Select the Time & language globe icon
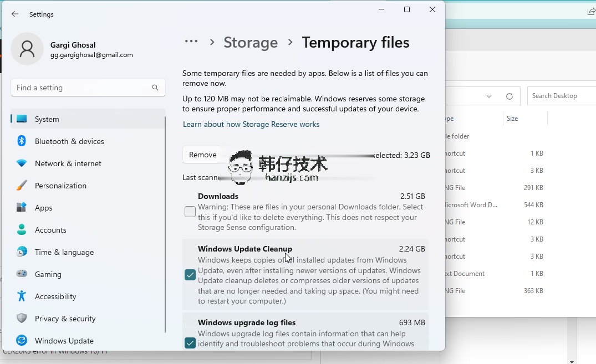This screenshot has height=364, width=596. click(x=22, y=252)
